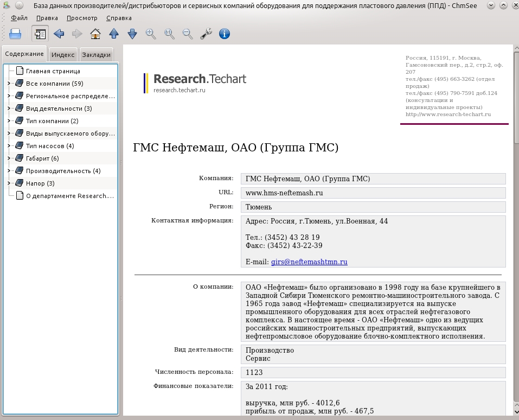
Task: Click the book icon beside Тип компании
Action: click(x=20, y=121)
